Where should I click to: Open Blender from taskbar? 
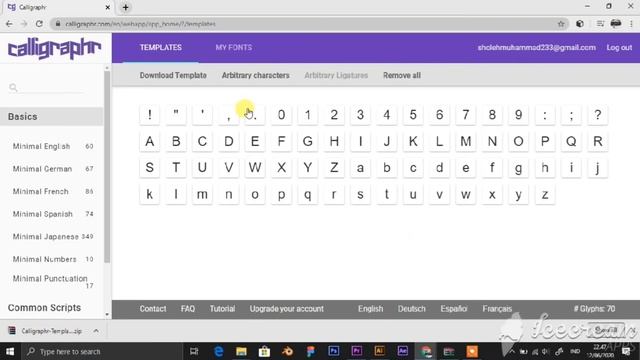(x=287, y=351)
